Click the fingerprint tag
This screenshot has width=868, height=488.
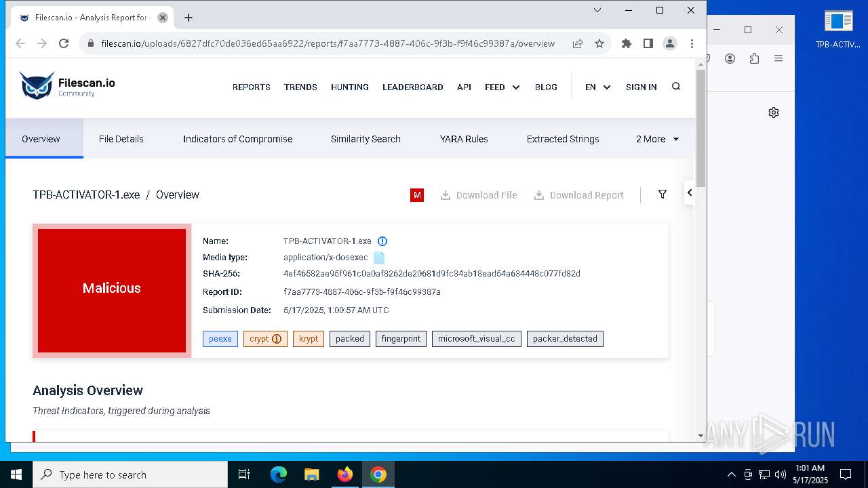click(x=401, y=339)
